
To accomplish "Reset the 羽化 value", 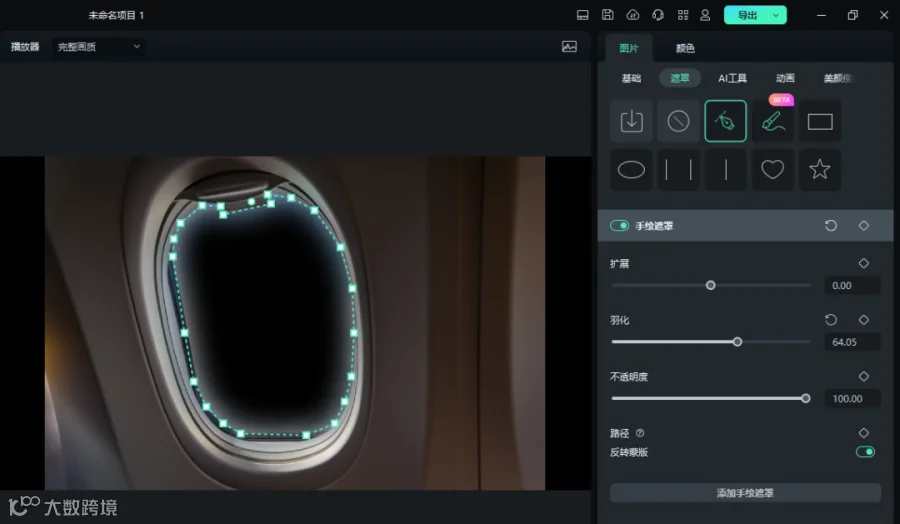I will [831, 320].
